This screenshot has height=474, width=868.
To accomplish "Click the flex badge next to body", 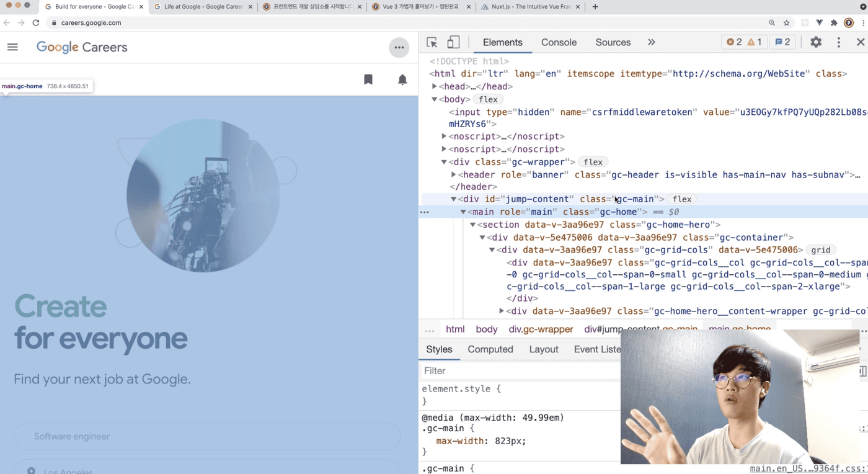I will pyautogui.click(x=488, y=99).
